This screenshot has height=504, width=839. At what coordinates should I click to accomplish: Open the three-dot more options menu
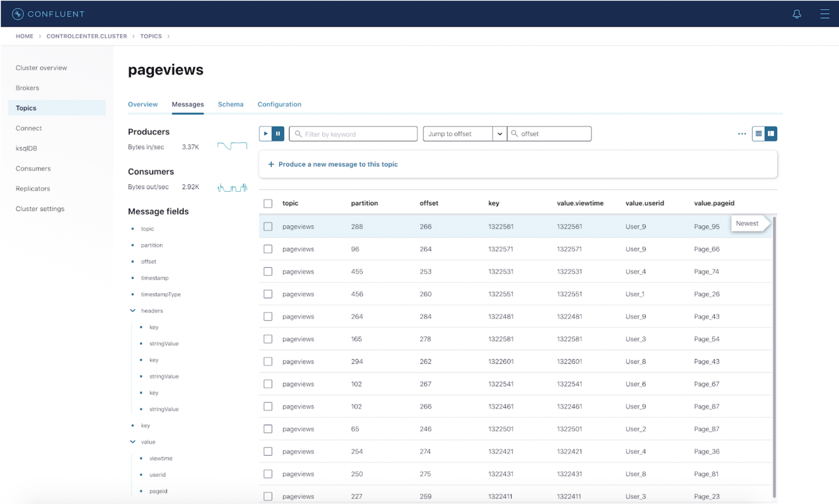(x=741, y=134)
